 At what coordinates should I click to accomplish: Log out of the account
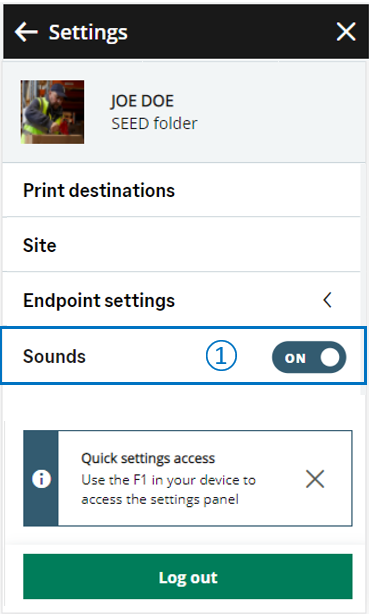tap(188, 576)
